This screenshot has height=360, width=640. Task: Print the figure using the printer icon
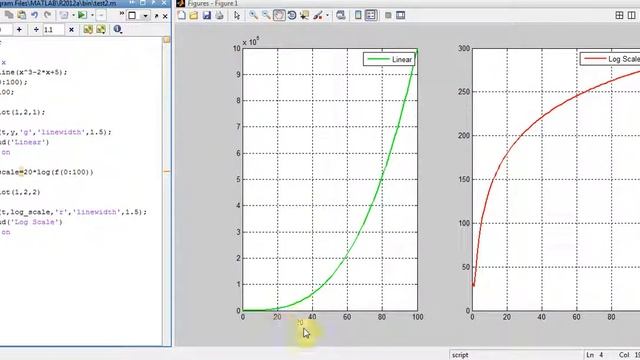(x=220, y=16)
